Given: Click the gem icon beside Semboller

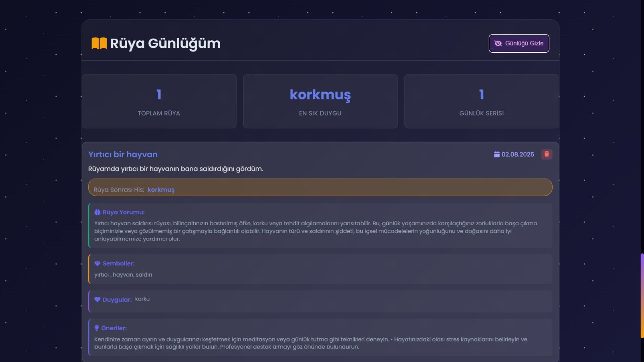Looking at the screenshot, I should (97, 263).
